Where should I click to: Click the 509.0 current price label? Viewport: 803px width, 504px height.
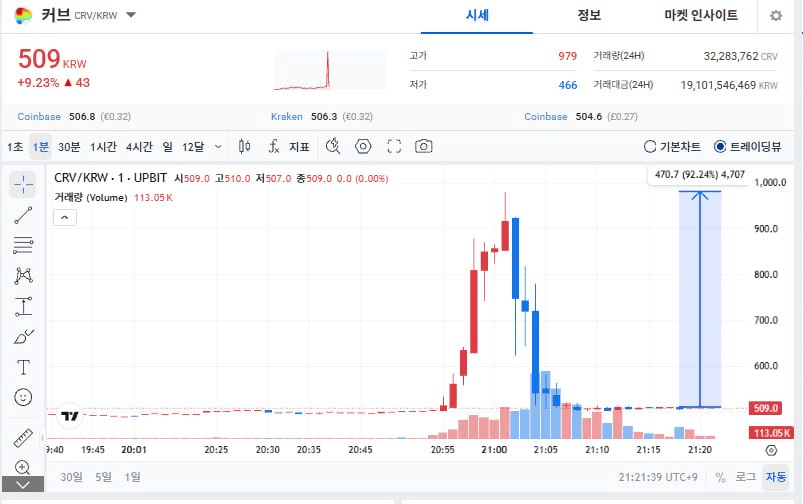[x=766, y=408]
